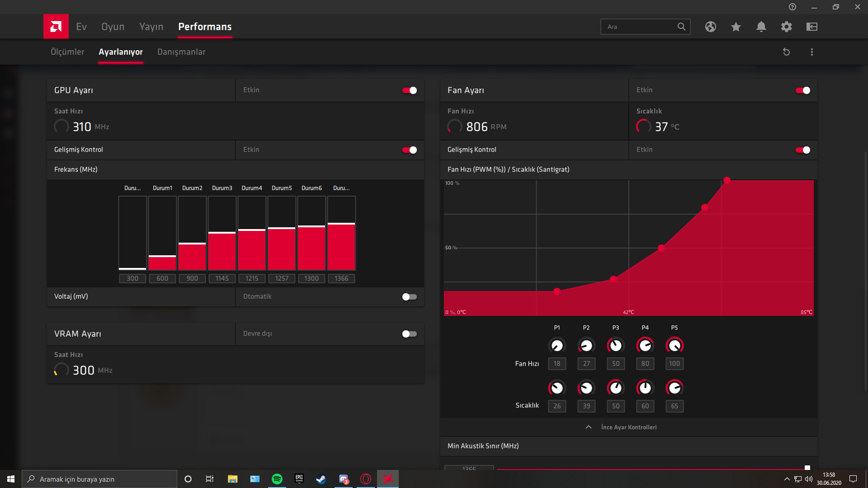Click the search magnifier icon
Screen dimensions: 868x488
pos(682,27)
